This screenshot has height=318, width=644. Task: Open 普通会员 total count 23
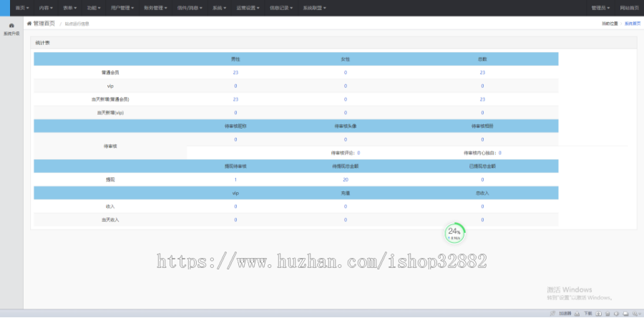tap(482, 72)
